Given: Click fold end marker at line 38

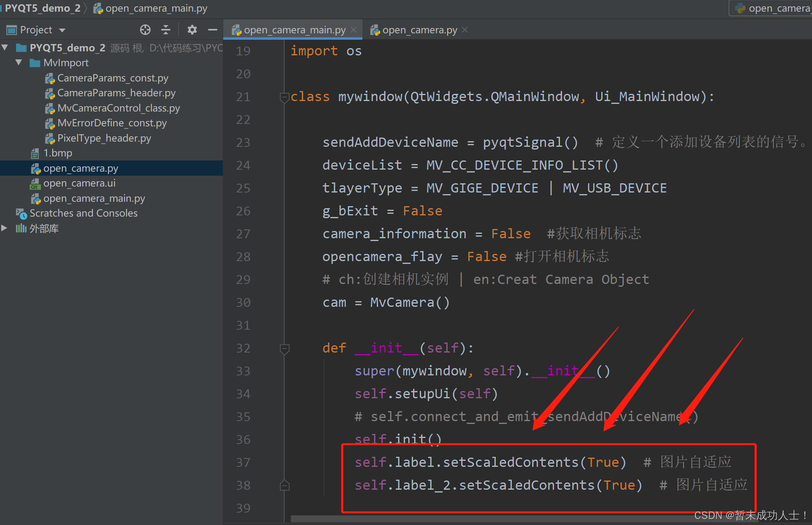Looking at the screenshot, I should [x=285, y=486].
